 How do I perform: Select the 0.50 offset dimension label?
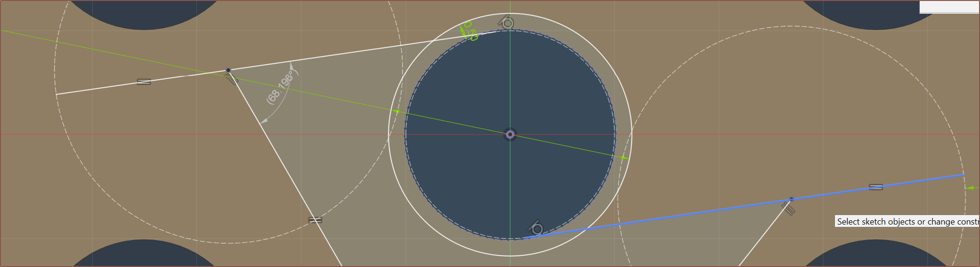(470, 31)
